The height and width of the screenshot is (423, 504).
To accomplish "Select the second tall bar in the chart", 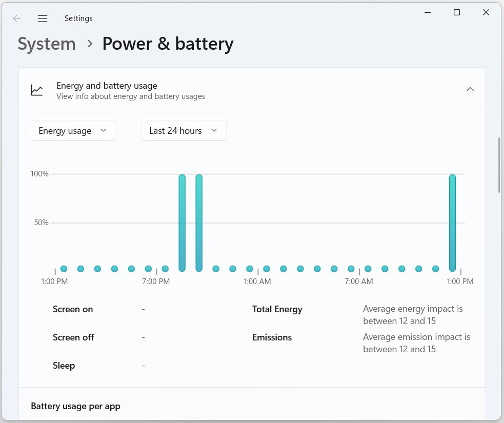I will point(199,223).
